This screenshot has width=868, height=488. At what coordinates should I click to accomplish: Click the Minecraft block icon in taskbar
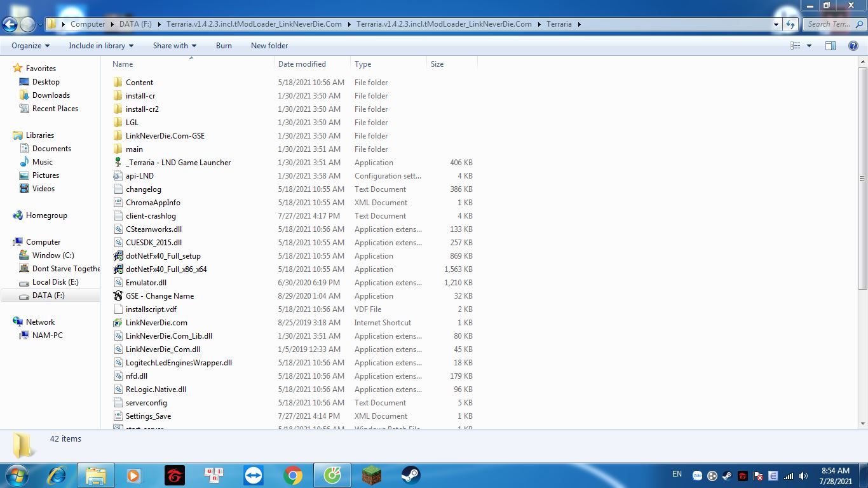coord(371,475)
